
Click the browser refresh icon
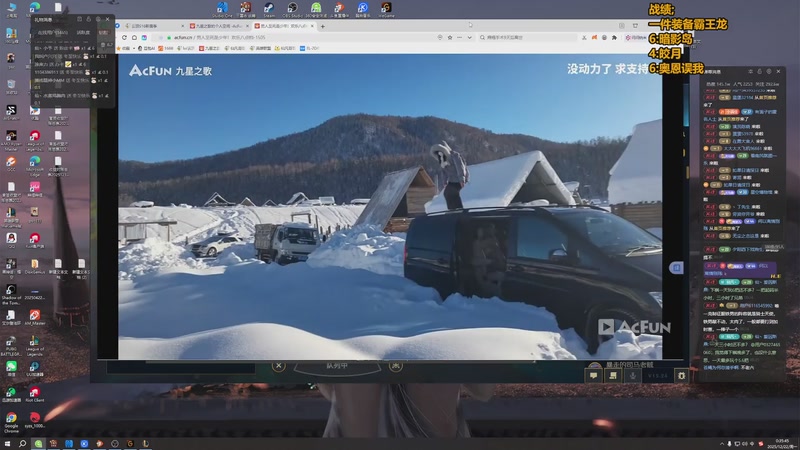click(124, 38)
